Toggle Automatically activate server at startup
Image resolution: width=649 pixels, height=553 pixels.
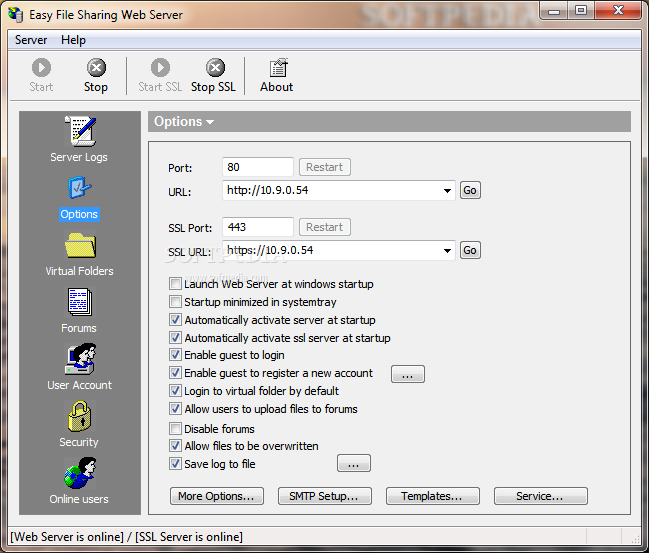175,320
